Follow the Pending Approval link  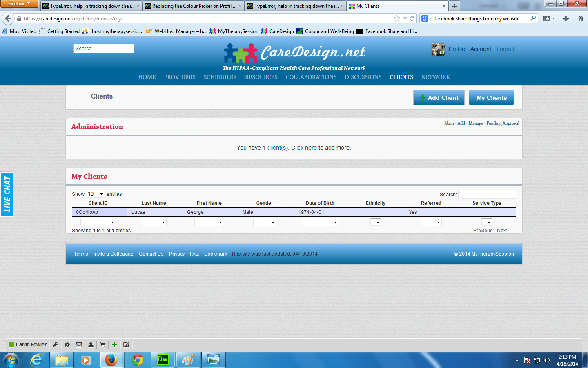[x=503, y=123]
